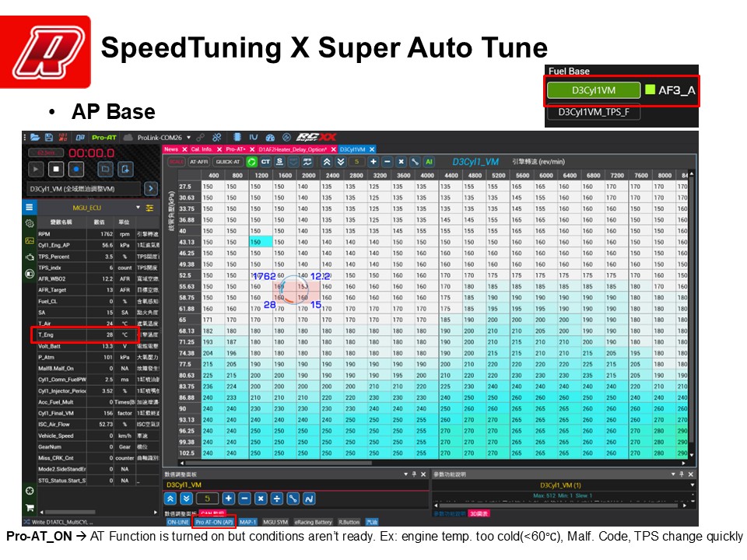
Task: Click the save disk icon in toolbar
Action: coord(48,138)
